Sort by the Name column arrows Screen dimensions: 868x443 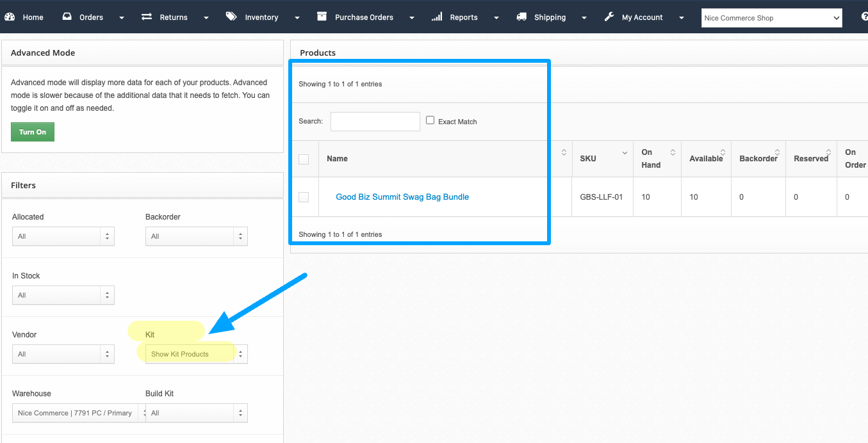point(564,152)
